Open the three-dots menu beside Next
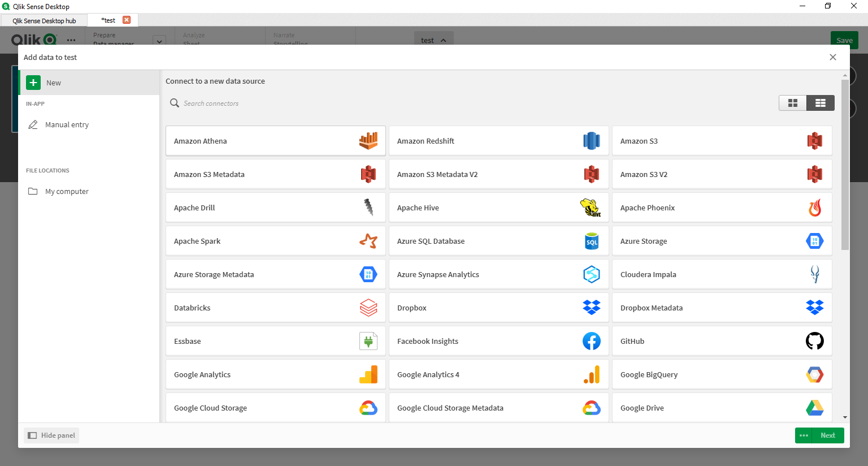 [804, 435]
